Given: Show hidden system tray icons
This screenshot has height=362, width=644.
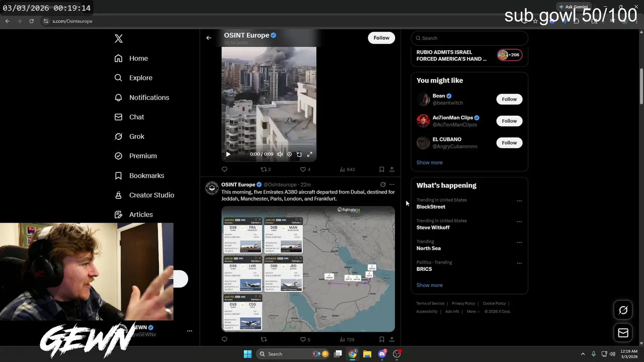Looking at the screenshot, I should click(583, 354).
